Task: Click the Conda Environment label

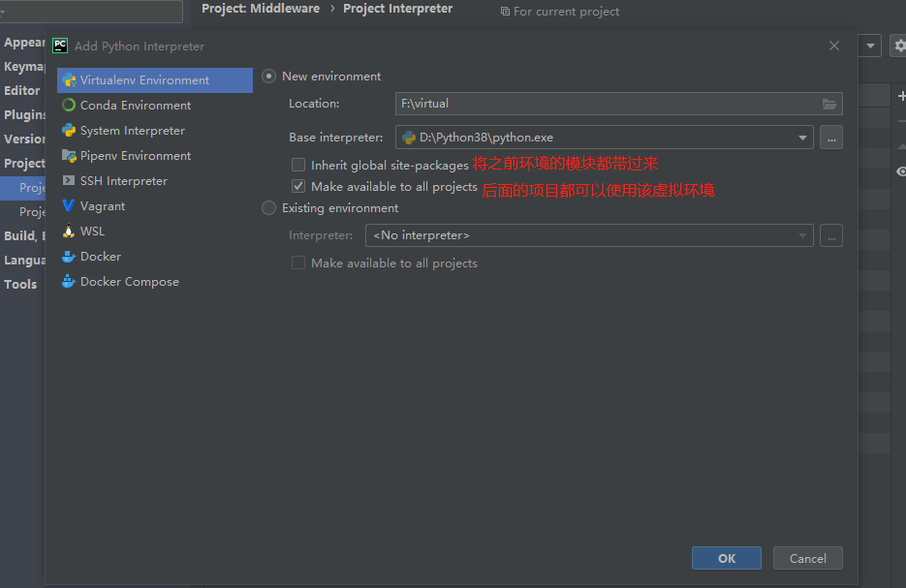Action: [136, 106]
